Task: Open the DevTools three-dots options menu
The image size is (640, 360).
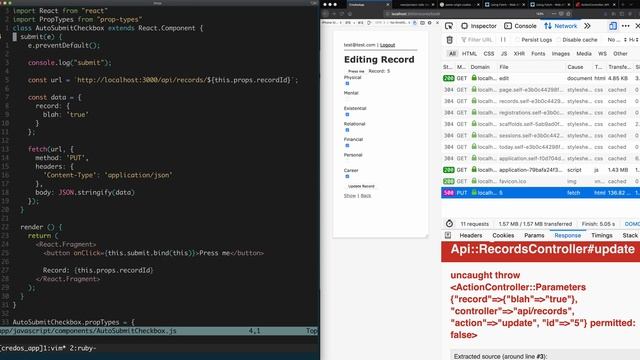Action: [625, 26]
